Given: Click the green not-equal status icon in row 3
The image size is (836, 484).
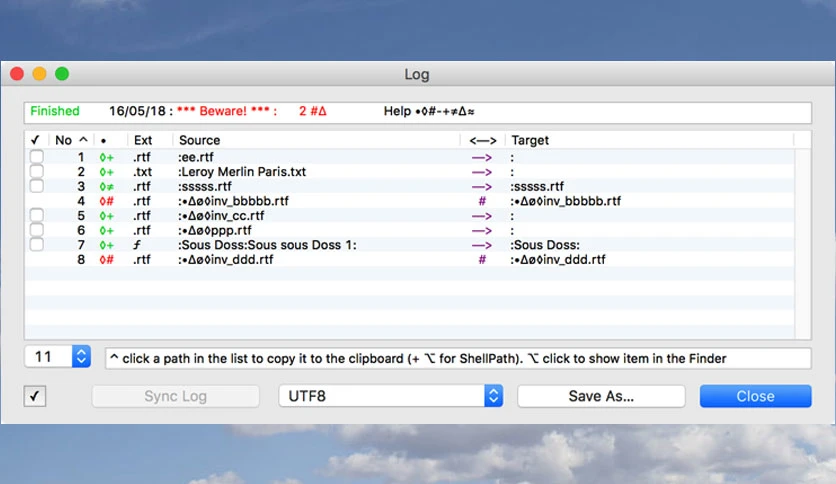Looking at the screenshot, I should (x=107, y=187).
